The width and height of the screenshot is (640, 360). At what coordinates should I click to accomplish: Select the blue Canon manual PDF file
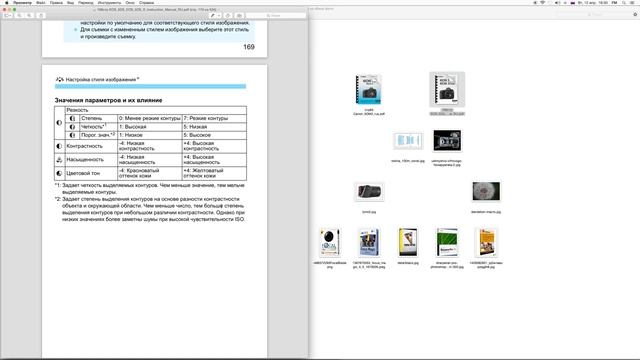coord(369,89)
